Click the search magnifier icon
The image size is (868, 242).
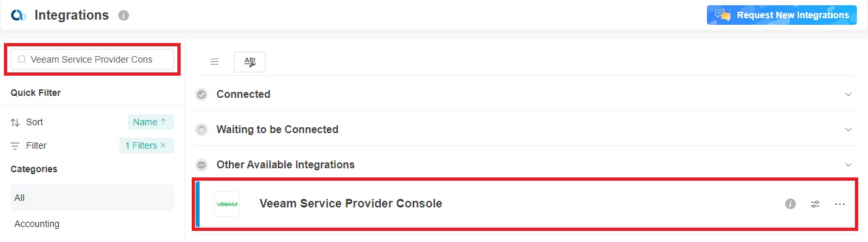click(x=22, y=59)
